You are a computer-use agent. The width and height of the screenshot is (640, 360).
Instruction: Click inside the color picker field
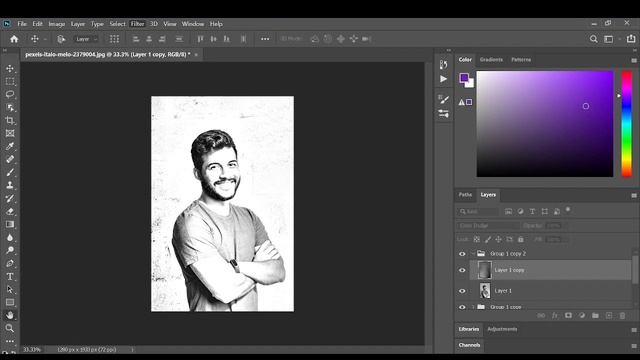(x=544, y=124)
